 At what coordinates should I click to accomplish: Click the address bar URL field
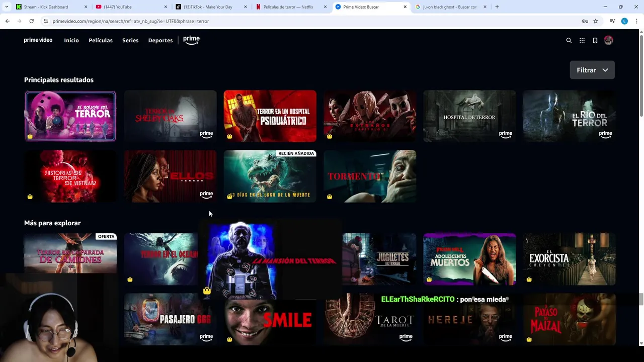312,21
